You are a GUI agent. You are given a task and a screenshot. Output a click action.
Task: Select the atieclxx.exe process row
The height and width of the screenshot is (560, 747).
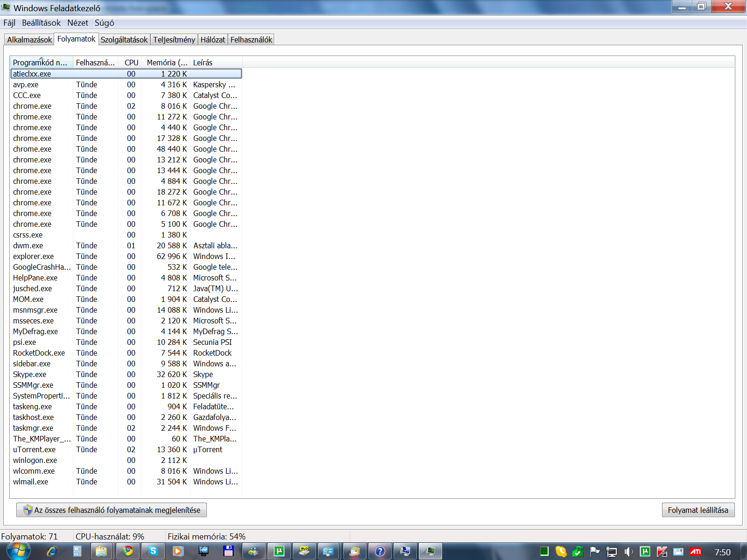[x=126, y=74]
